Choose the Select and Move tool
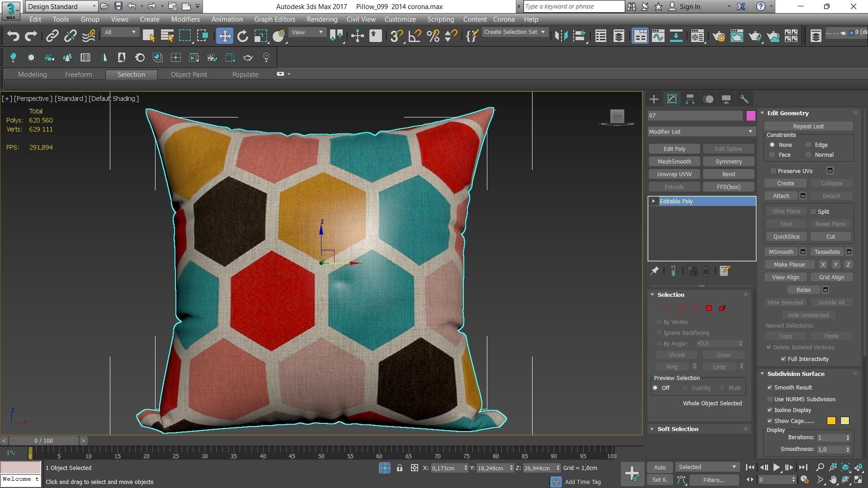Image resolution: width=868 pixels, height=488 pixels. coord(224,36)
